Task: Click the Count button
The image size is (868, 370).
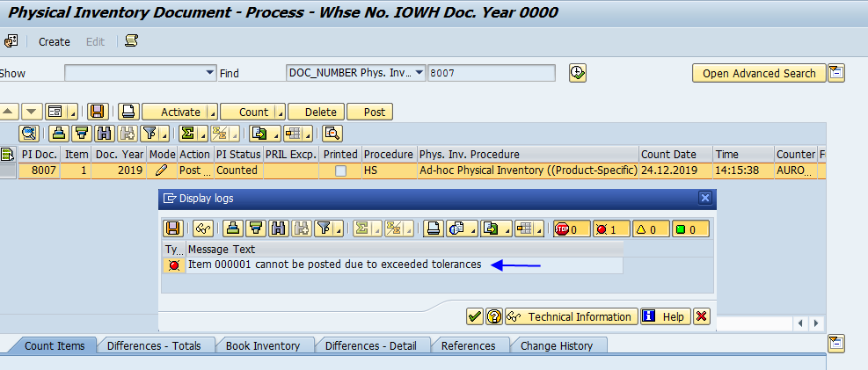Action: click(x=248, y=112)
